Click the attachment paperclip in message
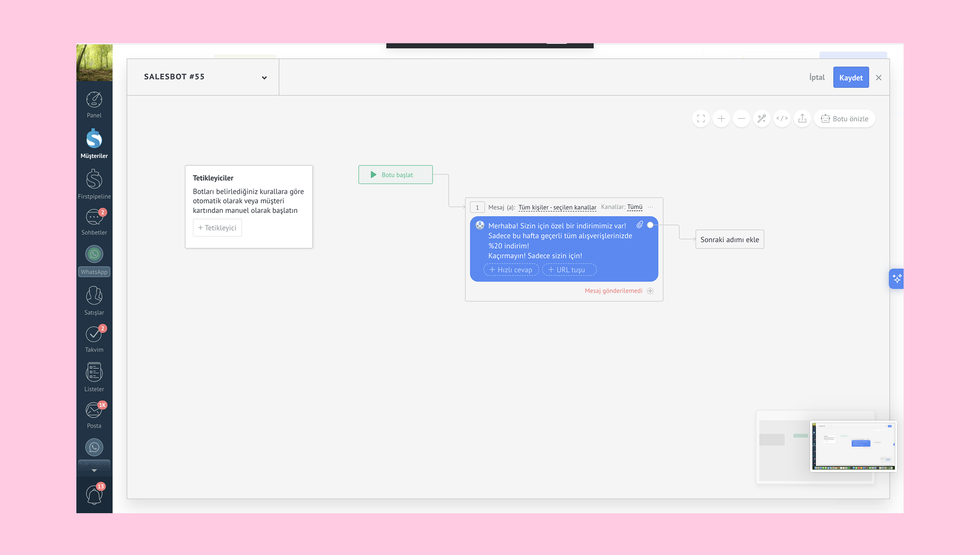Viewport: 980px width, 555px height. 640,225
